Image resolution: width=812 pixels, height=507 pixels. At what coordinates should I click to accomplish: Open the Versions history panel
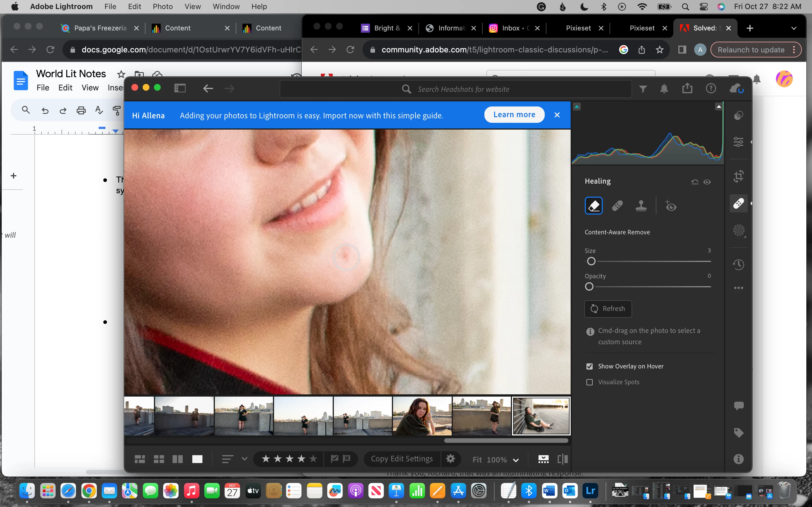(738, 264)
